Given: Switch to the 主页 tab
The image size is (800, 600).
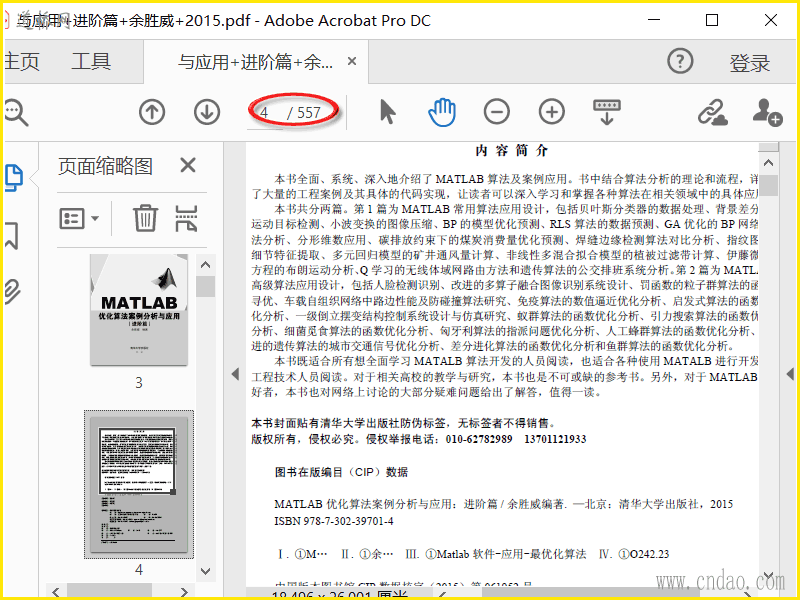Looking at the screenshot, I should coord(21,62).
